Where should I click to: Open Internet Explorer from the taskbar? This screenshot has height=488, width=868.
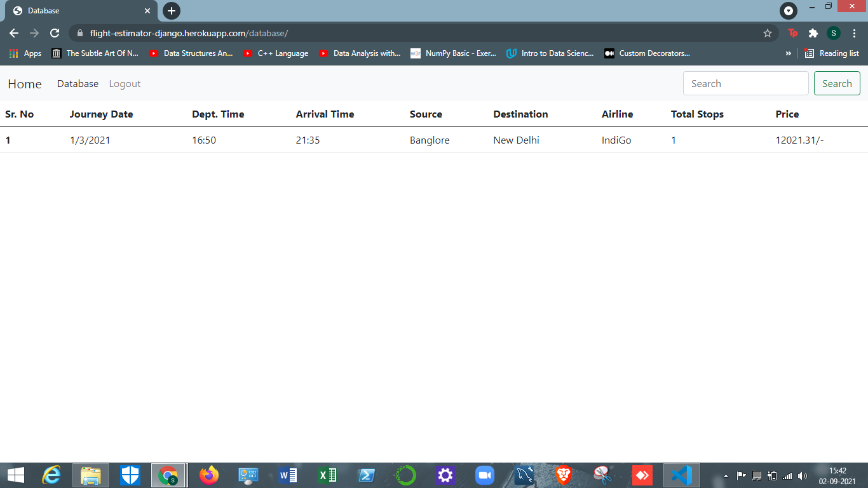click(x=51, y=475)
